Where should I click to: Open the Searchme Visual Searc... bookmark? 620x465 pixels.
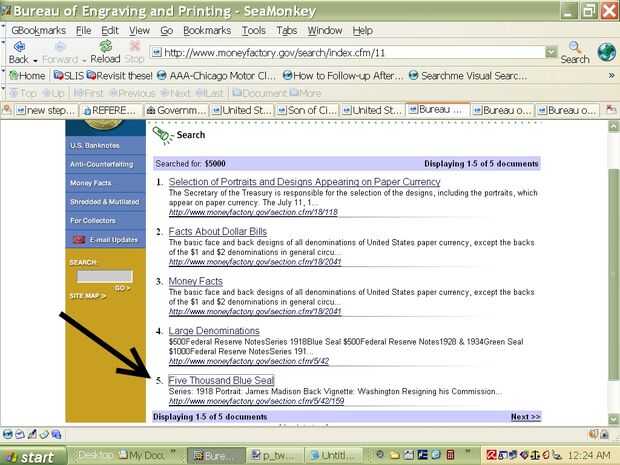(468, 76)
